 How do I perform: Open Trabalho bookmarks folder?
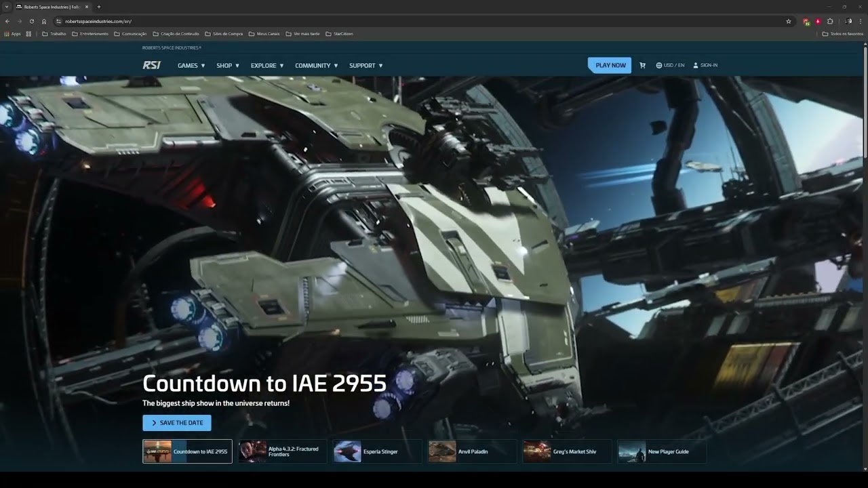click(54, 33)
